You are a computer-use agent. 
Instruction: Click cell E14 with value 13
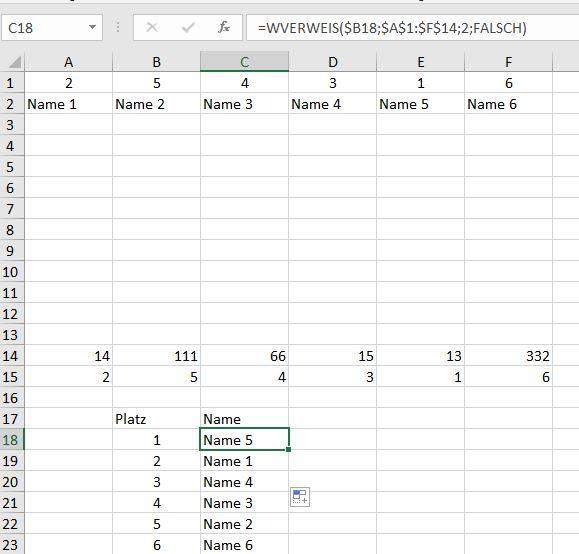421,356
